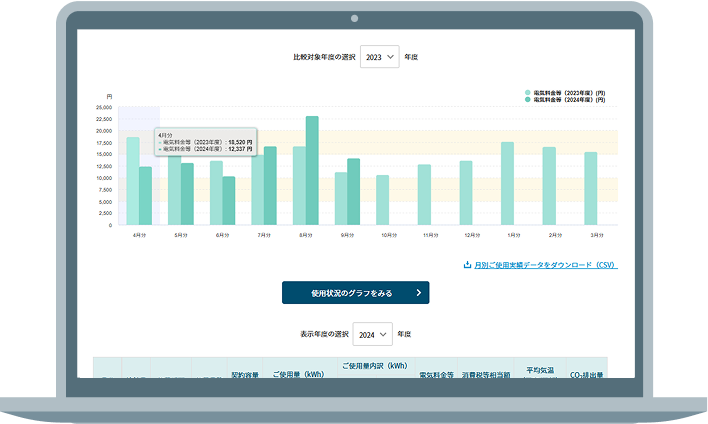Viewport: 708px width, 424px height.
Task: Click the 使用状況のグラフをみる button
Action: (355, 292)
